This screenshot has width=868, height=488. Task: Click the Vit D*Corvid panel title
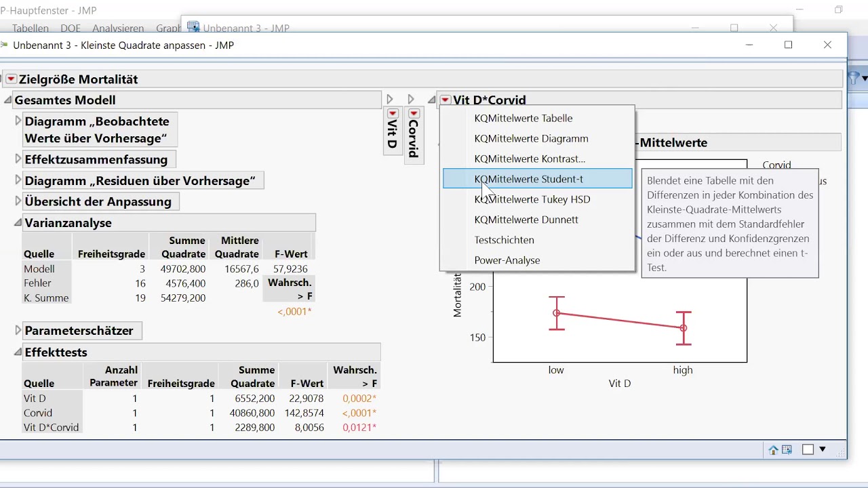[490, 100]
